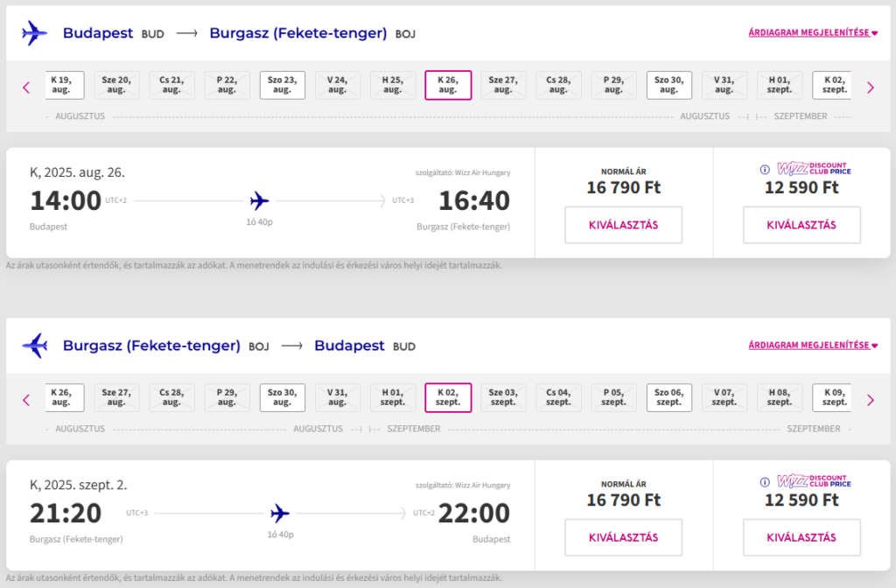Select outbound date Szo 23, aug.

point(283,85)
